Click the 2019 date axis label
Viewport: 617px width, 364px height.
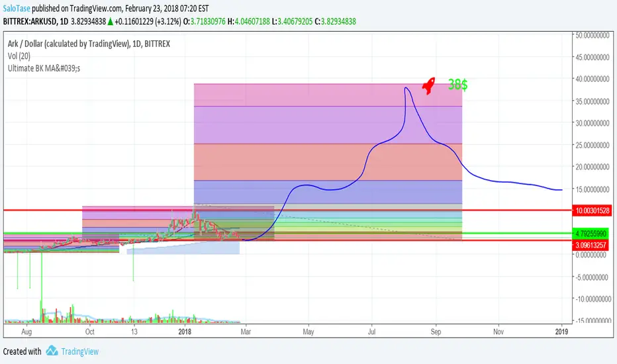tap(561, 332)
